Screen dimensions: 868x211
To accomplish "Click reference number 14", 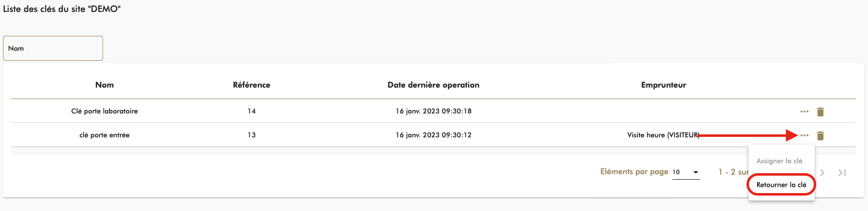I will point(251,111).
